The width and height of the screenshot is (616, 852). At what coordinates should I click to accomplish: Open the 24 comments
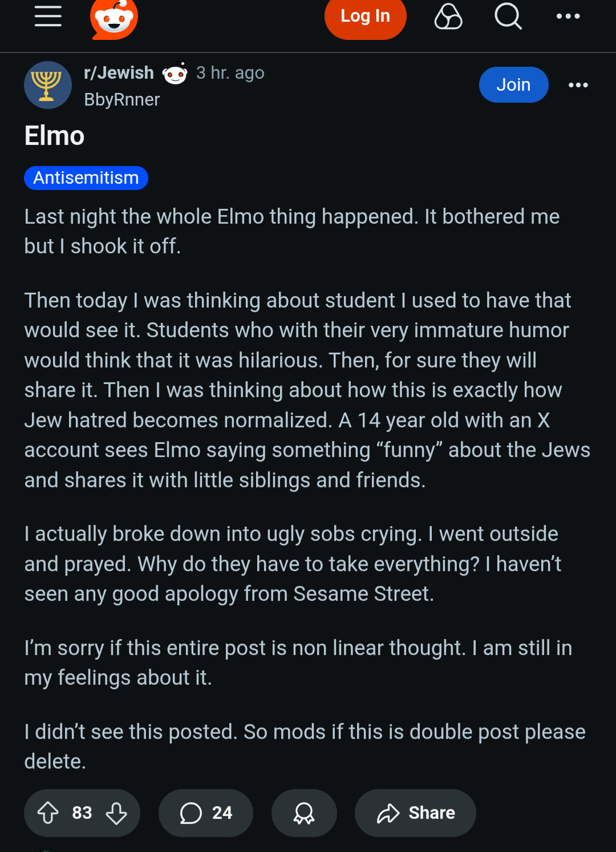tap(206, 813)
